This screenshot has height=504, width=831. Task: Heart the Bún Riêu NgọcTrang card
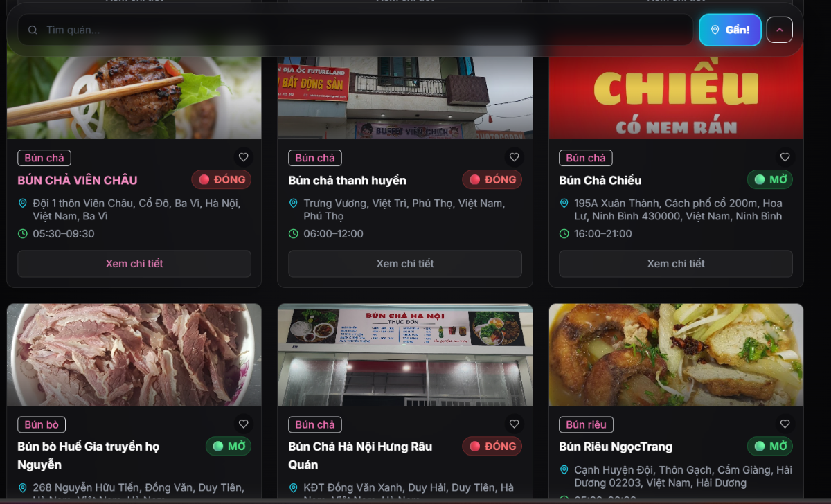coord(785,424)
